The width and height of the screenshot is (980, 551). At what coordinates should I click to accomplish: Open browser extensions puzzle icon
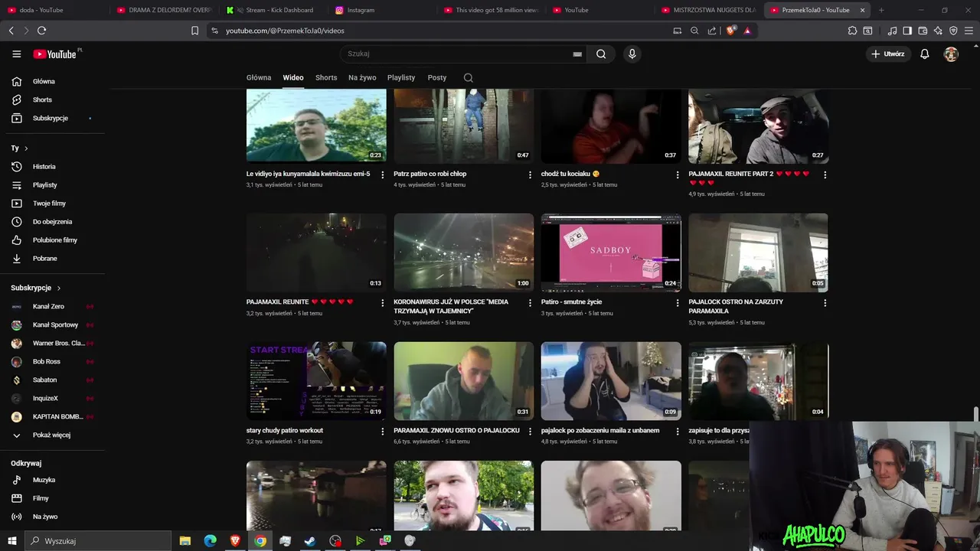point(852,31)
